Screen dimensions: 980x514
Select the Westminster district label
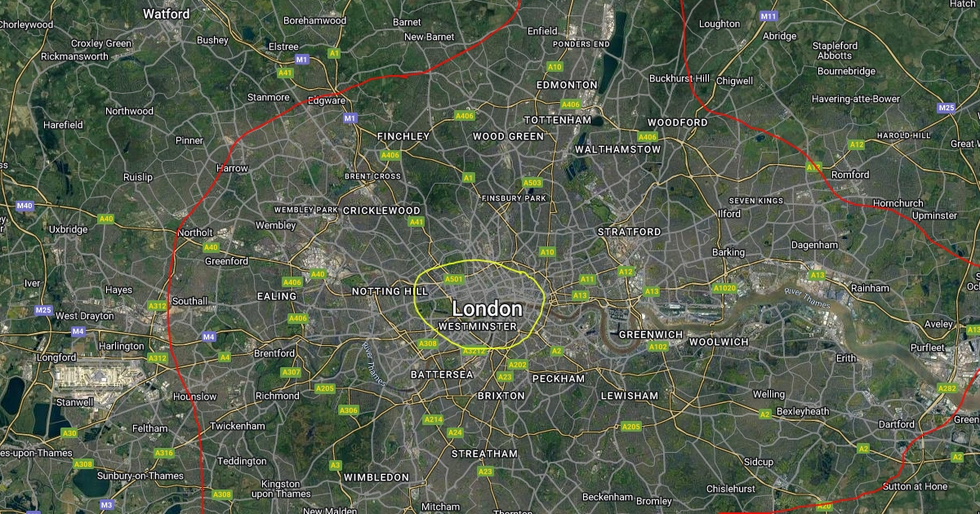(478, 326)
